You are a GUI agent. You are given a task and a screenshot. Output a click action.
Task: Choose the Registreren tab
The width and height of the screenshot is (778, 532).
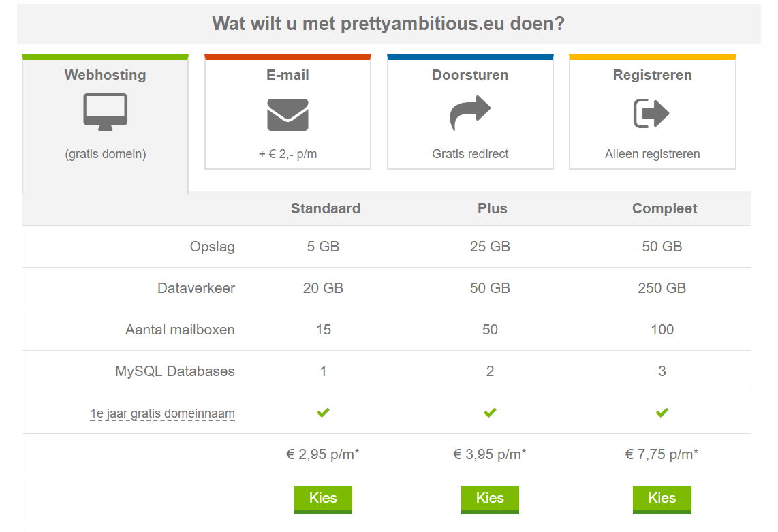click(653, 112)
